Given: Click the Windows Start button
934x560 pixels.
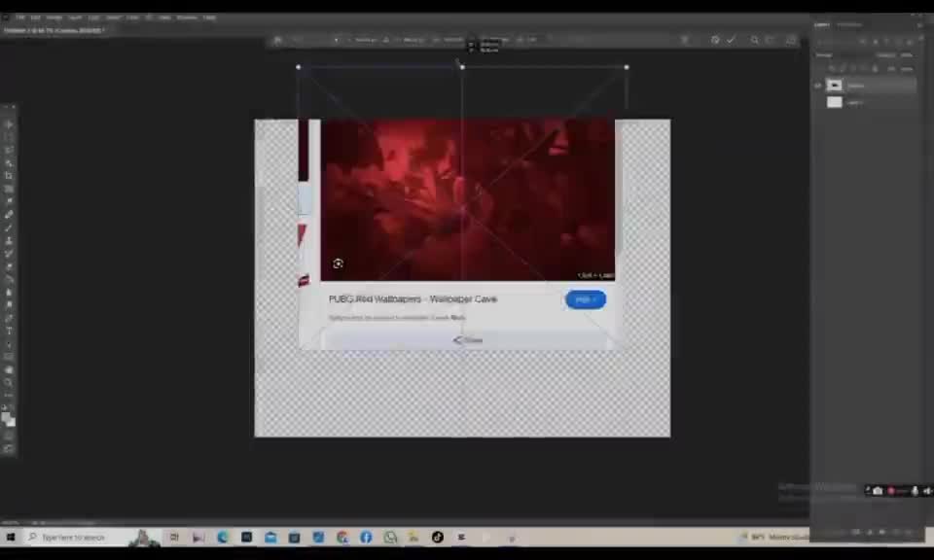Looking at the screenshot, I should 11,537.
